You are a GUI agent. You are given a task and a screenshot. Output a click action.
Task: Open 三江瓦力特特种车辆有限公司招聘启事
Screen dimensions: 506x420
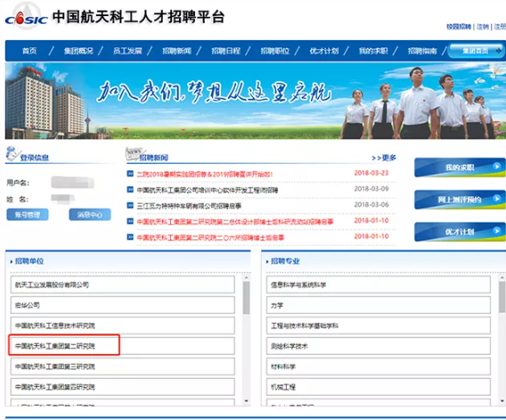(x=189, y=206)
